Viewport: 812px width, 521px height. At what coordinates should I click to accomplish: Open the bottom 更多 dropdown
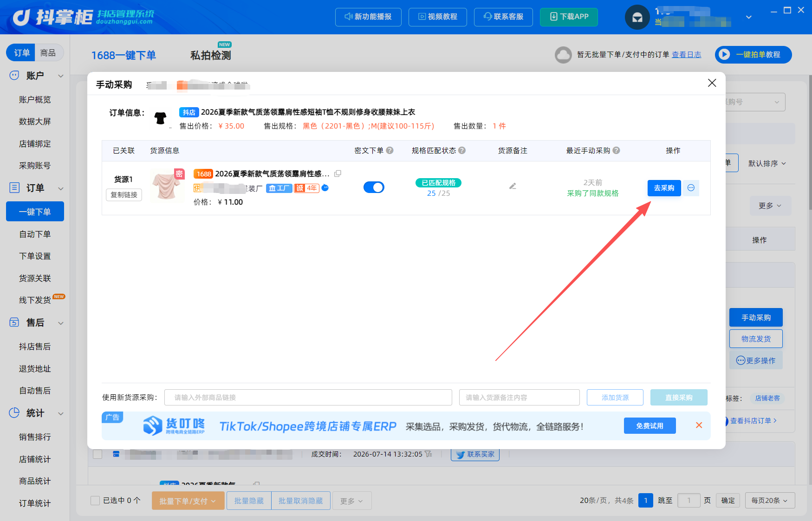tap(351, 501)
